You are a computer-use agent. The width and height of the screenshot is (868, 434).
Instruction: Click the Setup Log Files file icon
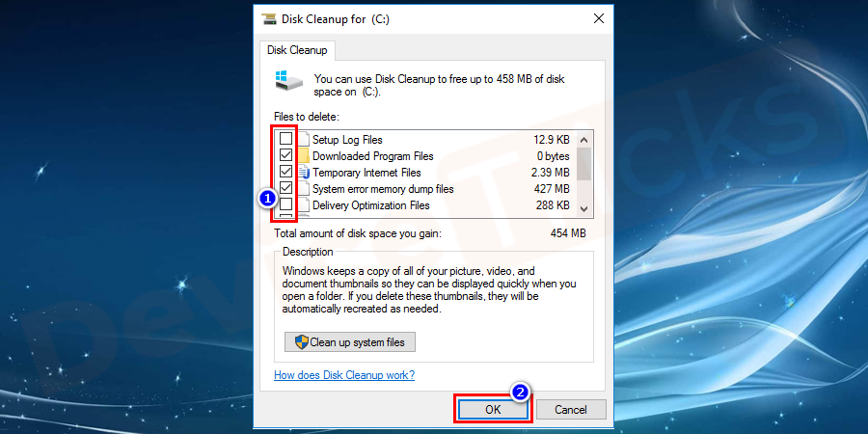(x=303, y=140)
